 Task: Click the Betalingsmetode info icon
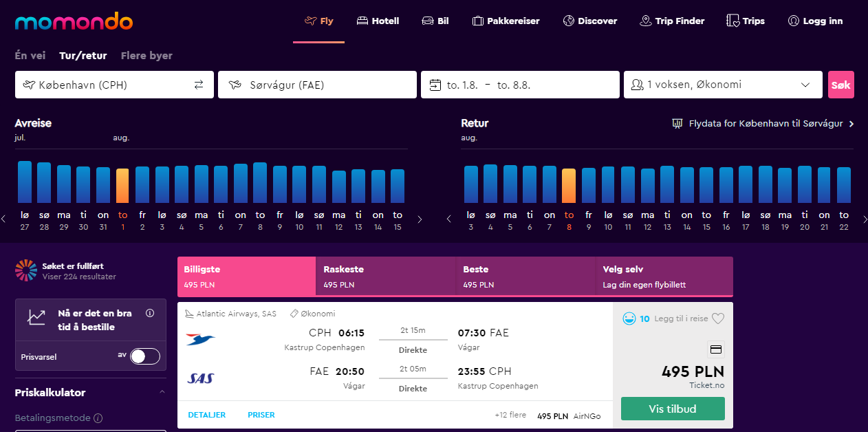tap(98, 418)
